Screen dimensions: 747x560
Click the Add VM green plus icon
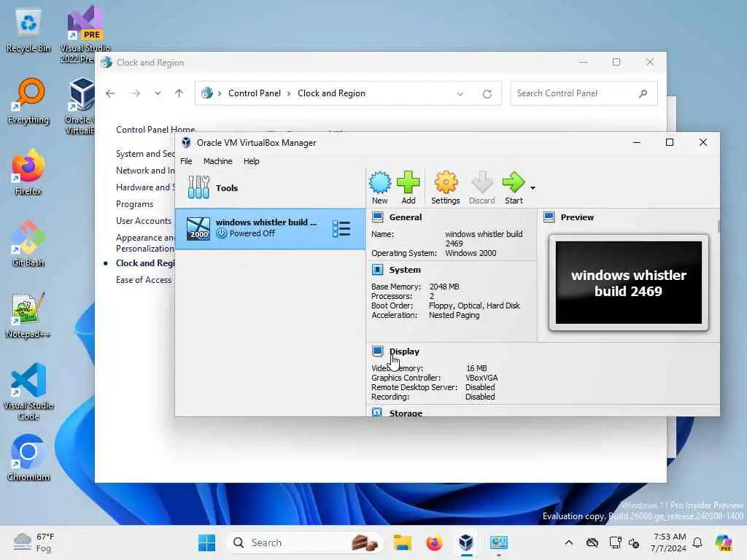(409, 187)
